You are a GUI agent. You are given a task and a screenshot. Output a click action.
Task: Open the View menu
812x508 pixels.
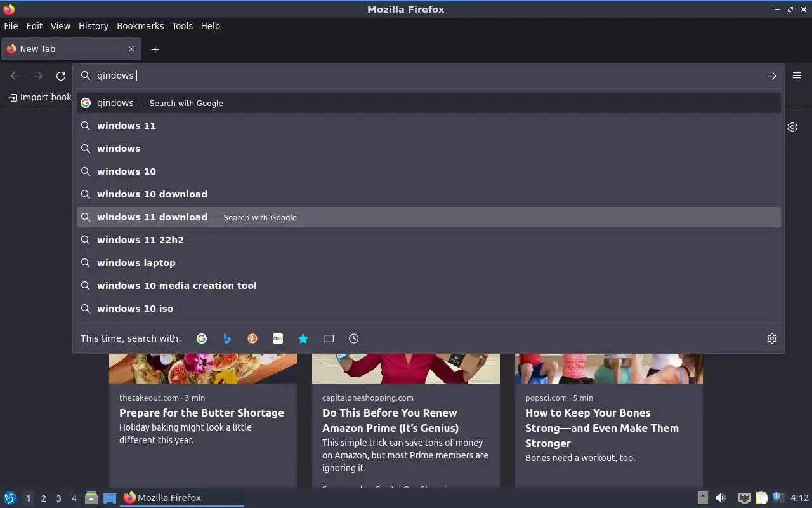pyautogui.click(x=60, y=26)
